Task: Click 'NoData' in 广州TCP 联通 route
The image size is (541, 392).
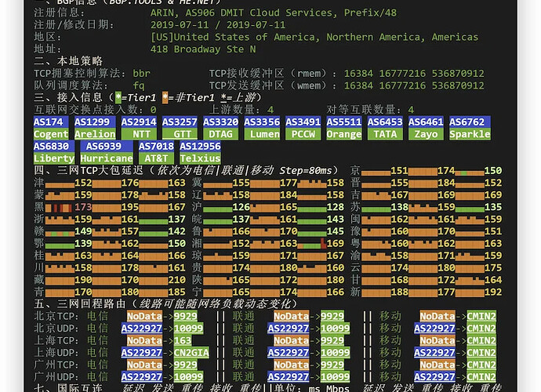Action: click(x=291, y=365)
